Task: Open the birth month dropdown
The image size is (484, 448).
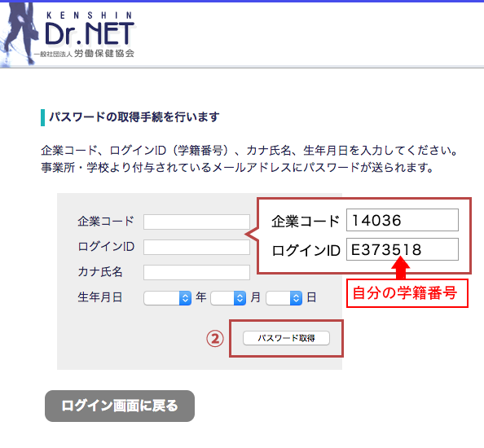Action: point(228,298)
